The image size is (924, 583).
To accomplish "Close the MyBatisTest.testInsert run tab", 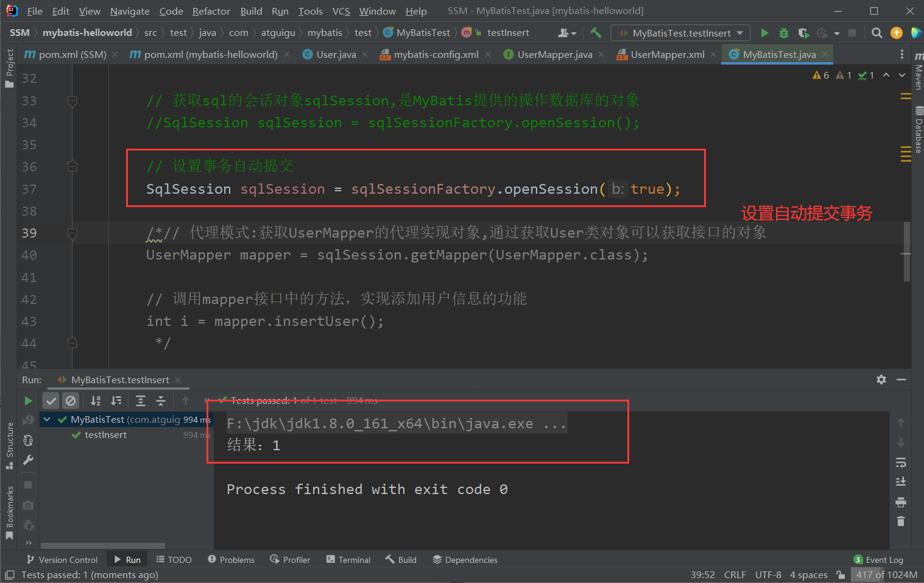I will (x=178, y=380).
